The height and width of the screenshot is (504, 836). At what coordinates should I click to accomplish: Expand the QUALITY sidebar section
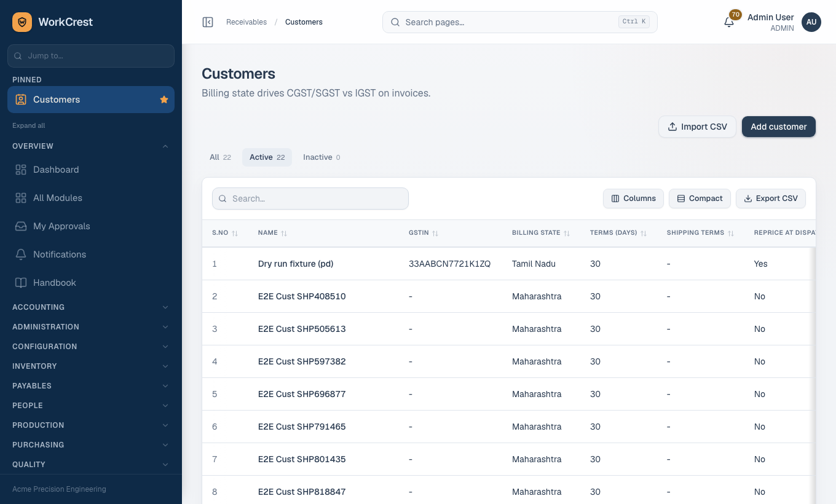pos(91,465)
